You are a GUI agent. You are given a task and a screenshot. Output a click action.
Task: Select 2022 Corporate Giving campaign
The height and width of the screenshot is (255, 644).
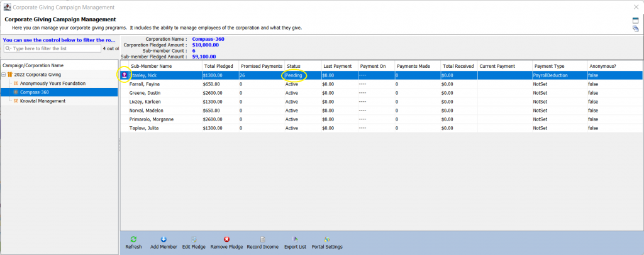click(x=37, y=75)
